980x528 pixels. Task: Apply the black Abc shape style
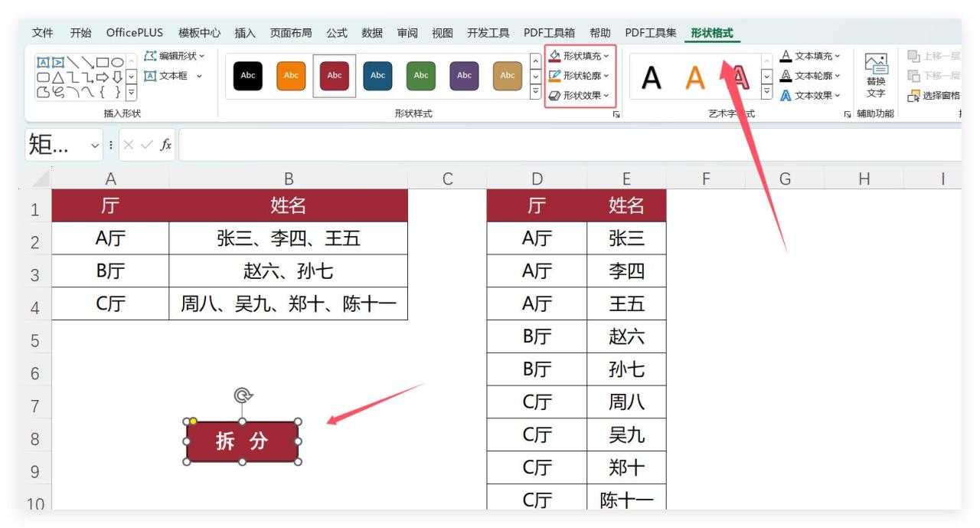(x=248, y=76)
